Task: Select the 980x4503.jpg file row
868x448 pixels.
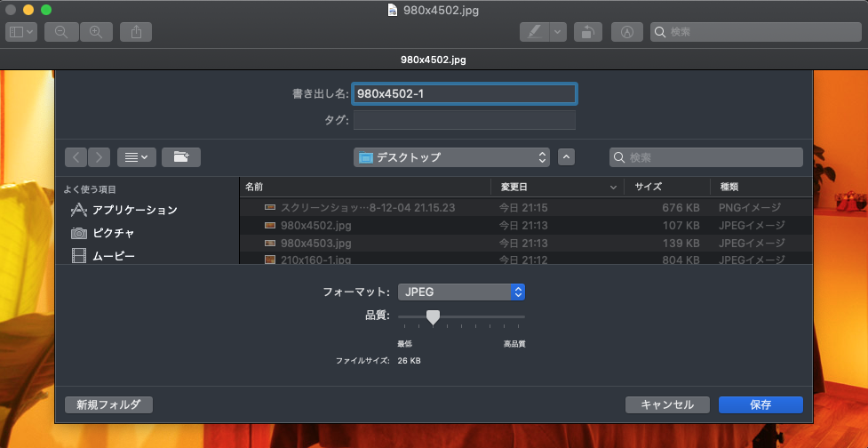Action: tap(526, 243)
